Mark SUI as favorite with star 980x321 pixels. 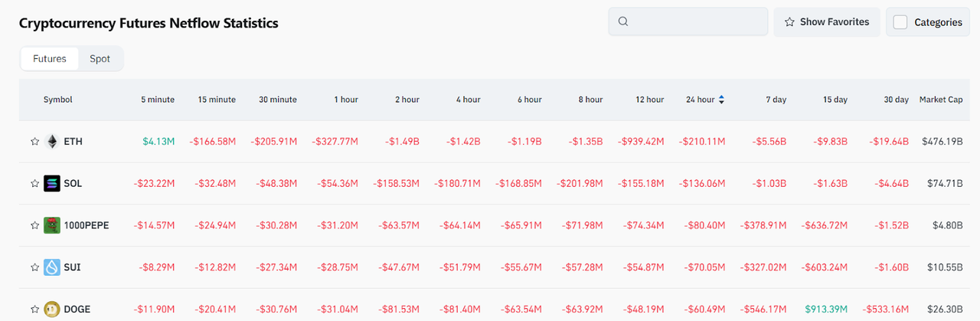click(x=34, y=267)
